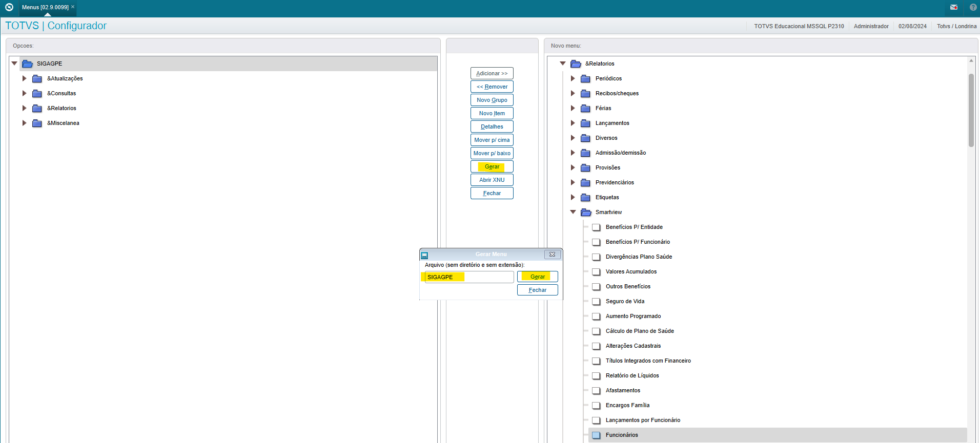Click the &Atualizações folder icon
The width and height of the screenshot is (980, 443).
click(x=37, y=78)
